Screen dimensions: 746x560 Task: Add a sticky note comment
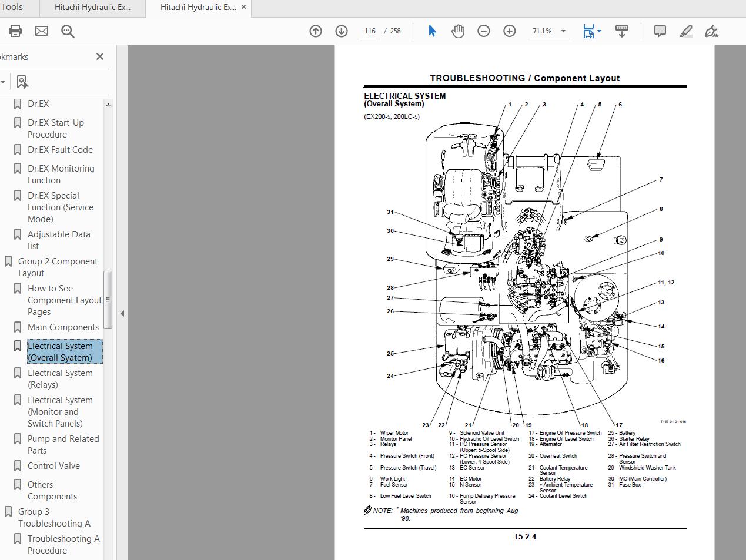660,31
